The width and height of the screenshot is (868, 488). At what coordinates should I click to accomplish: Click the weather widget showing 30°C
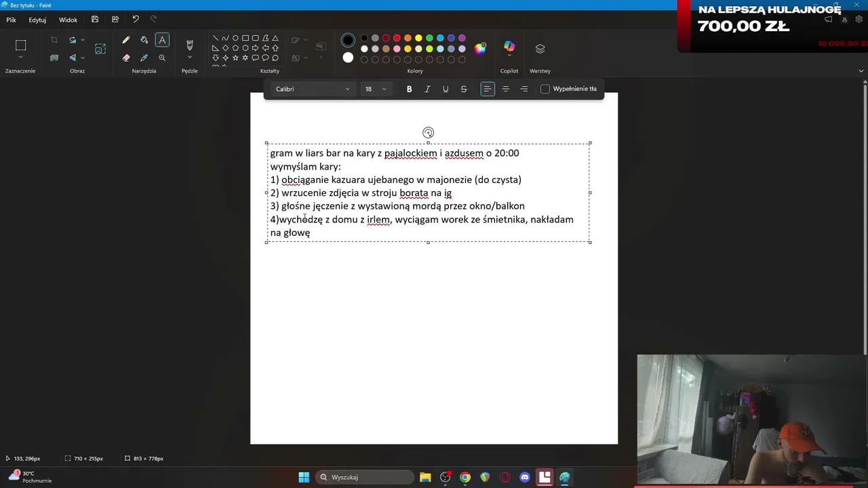[x=28, y=477]
